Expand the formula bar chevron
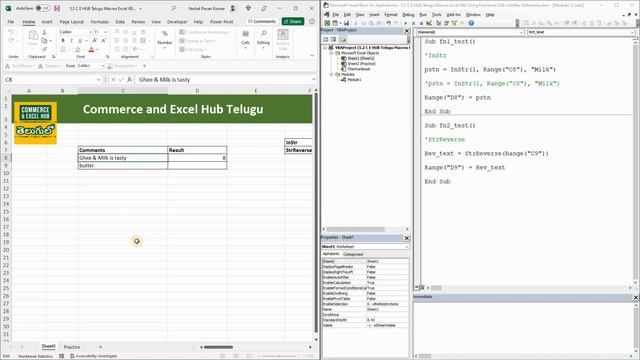 [x=313, y=80]
